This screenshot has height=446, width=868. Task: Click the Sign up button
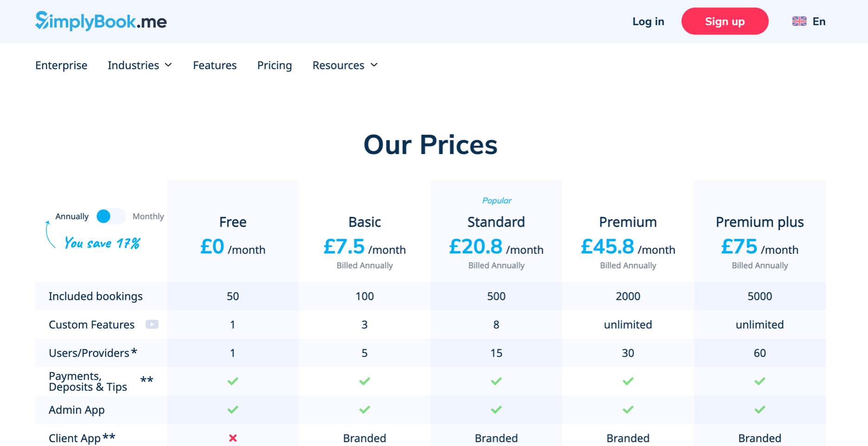(725, 21)
